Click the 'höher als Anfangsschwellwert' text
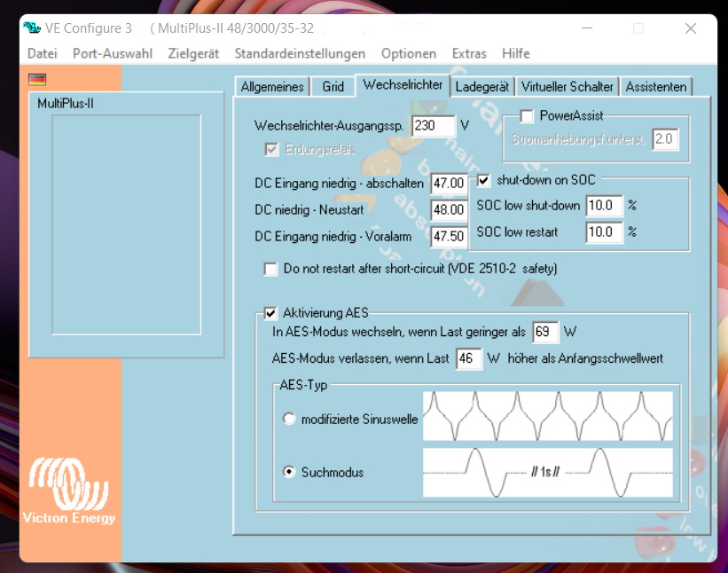This screenshot has width=728, height=573. click(x=585, y=358)
